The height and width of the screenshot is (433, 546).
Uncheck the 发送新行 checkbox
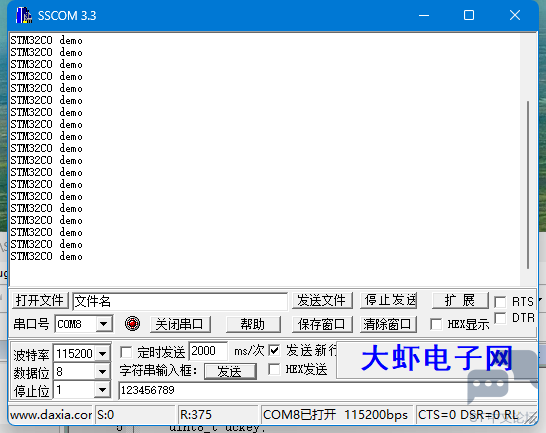(274, 350)
